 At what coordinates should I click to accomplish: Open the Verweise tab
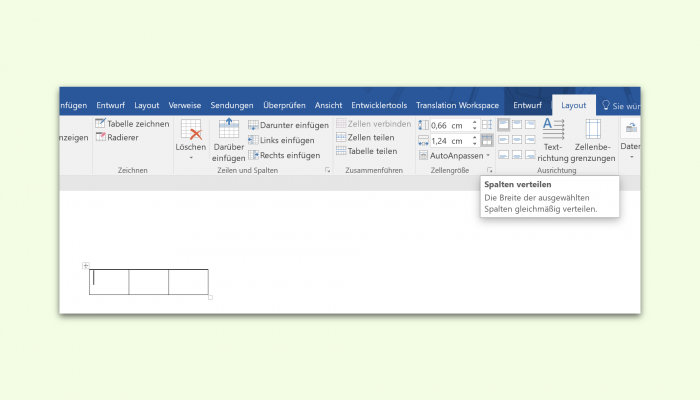(184, 105)
